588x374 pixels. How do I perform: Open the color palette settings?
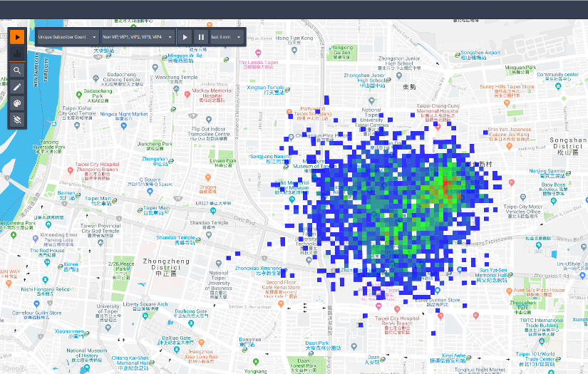point(17,103)
